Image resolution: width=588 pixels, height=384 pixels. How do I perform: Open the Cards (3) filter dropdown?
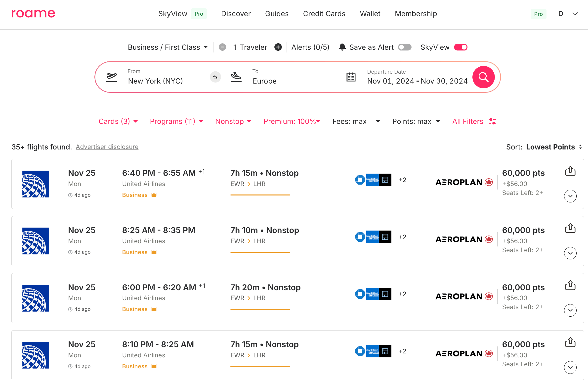(118, 121)
